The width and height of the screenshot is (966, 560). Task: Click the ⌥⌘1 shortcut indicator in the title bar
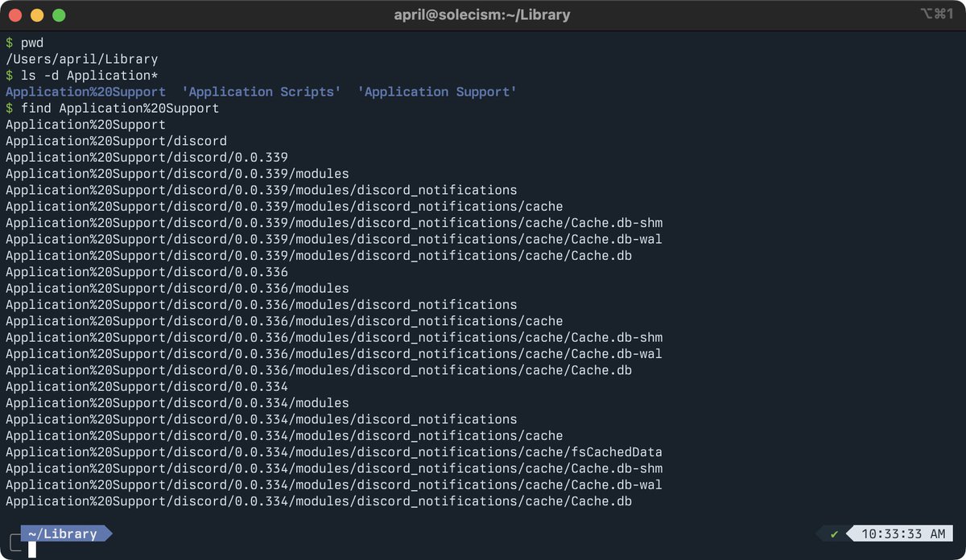(x=937, y=14)
